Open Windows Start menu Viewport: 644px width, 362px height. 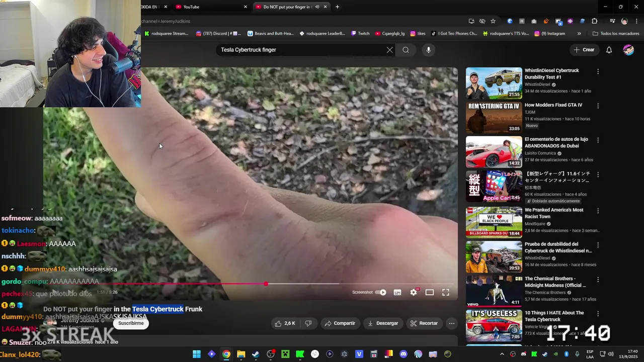tap(197, 354)
